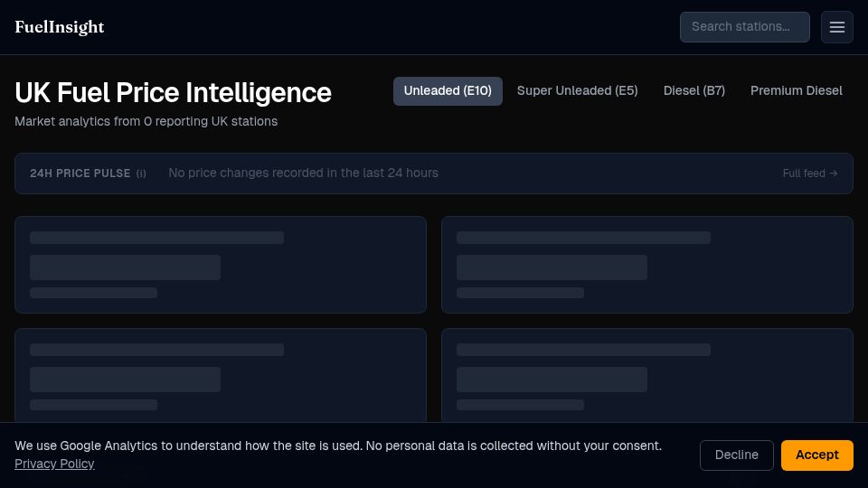Screen dimensions: 868x488
Task: Switch to the Diesel (B7) tab
Action: (x=693, y=90)
